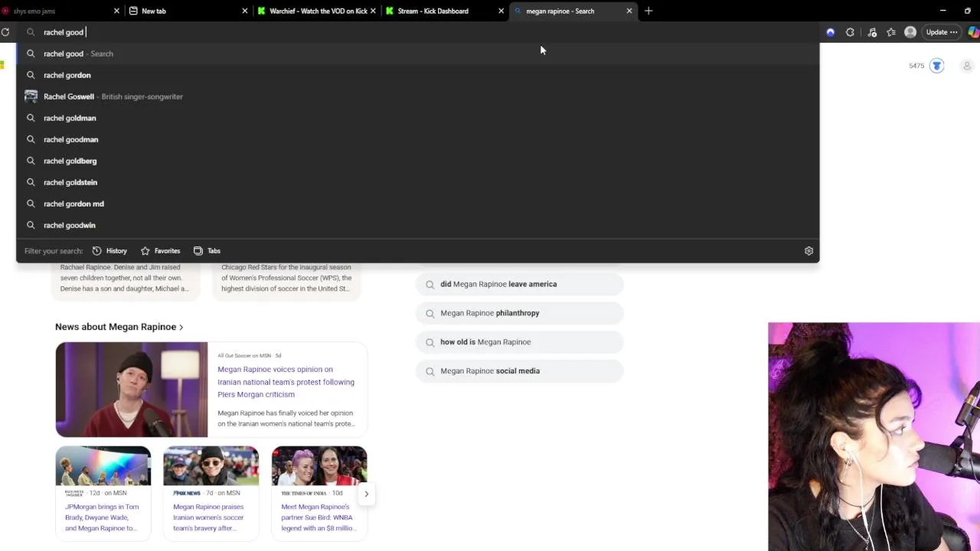Click the JPMorgan news card thumbnail image
Image resolution: width=980 pixels, height=551 pixels.
click(103, 466)
